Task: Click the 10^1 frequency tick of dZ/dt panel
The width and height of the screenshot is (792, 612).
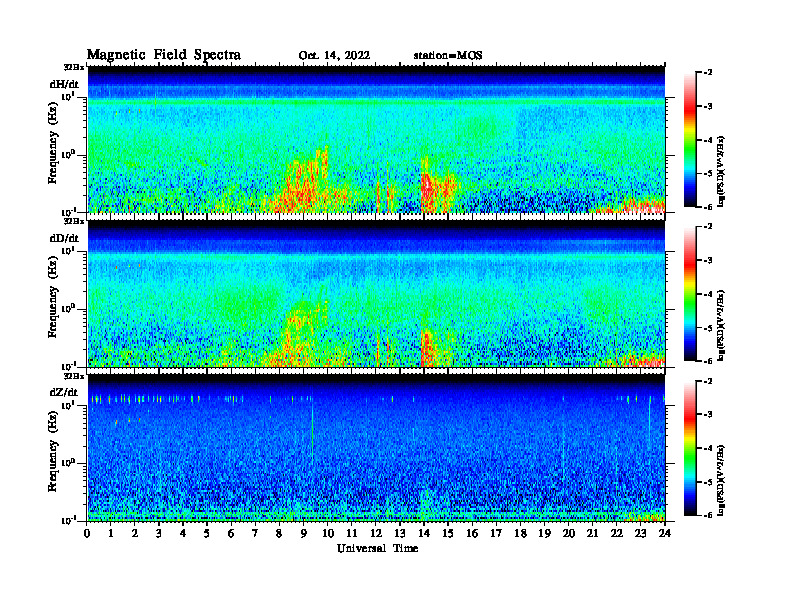Action: [68, 405]
